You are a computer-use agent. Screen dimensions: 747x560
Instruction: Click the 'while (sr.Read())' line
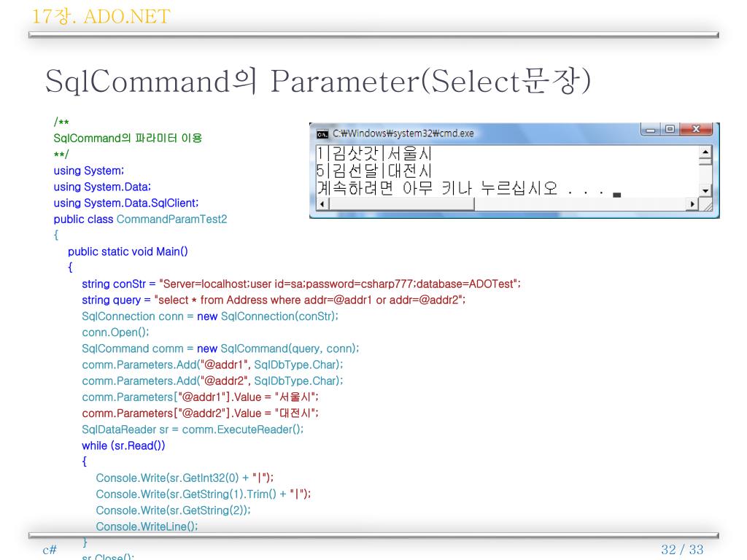click(123, 446)
